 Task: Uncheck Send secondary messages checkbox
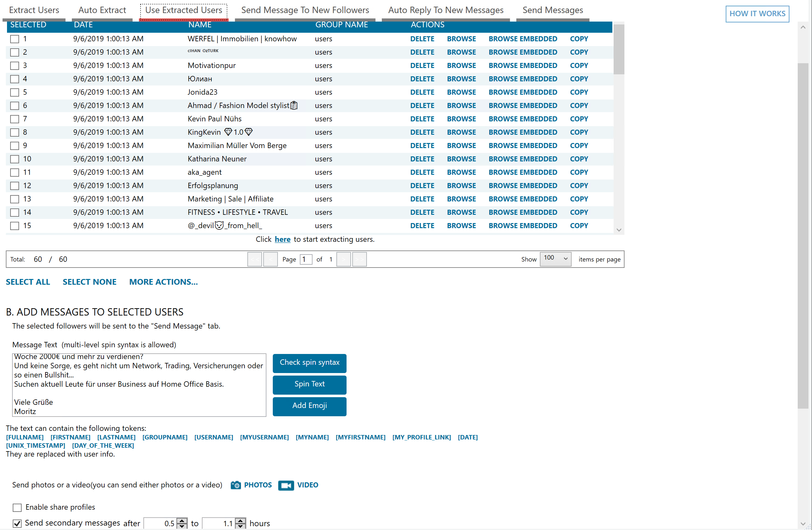click(17, 523)
